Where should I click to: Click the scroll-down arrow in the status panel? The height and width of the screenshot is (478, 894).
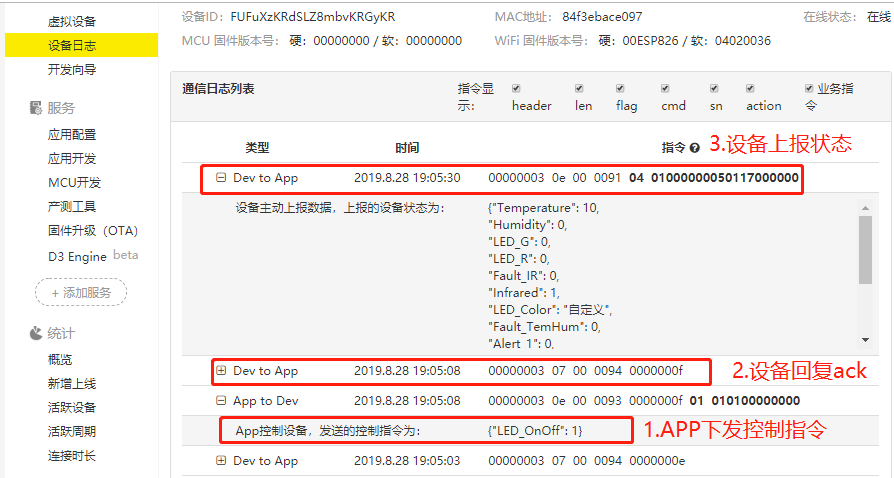point(866,343)
